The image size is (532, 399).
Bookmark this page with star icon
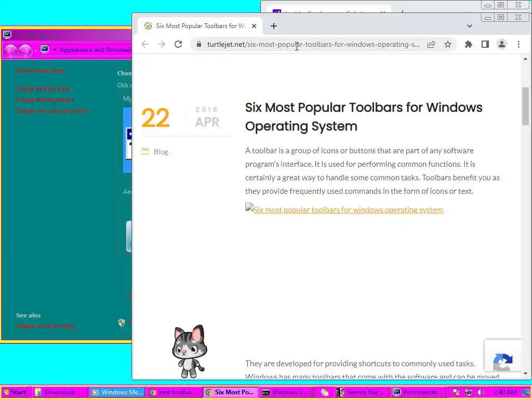448,45
